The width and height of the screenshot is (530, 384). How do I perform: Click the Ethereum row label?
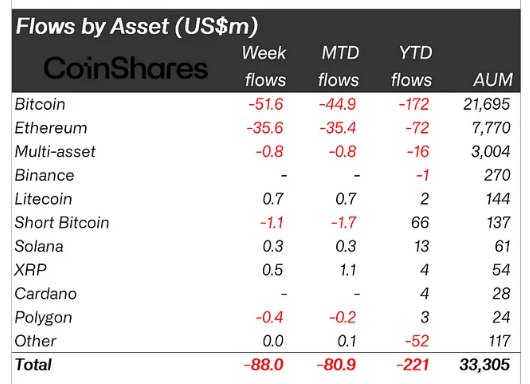click(51, 128)
